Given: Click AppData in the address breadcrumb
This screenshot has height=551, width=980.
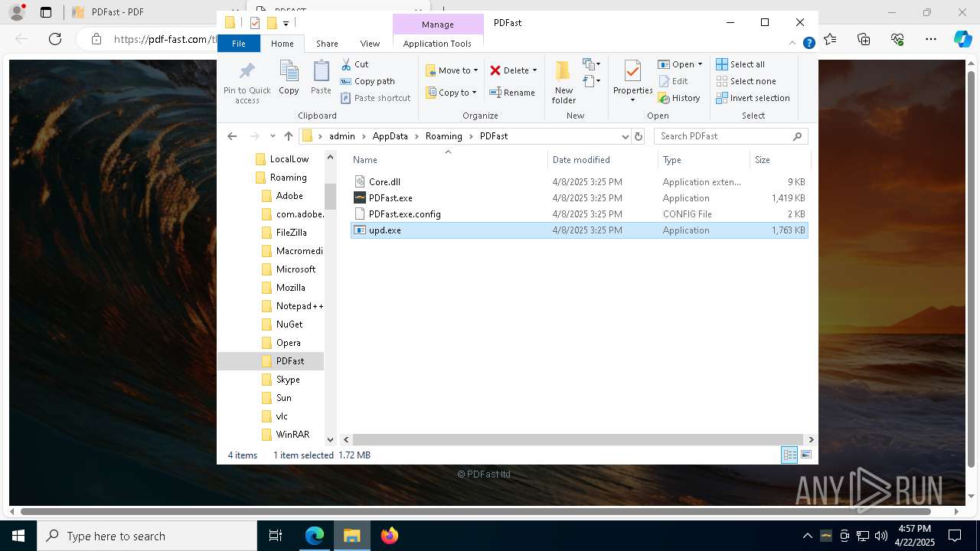Looking at the screenshot, I should pos(390,136).
